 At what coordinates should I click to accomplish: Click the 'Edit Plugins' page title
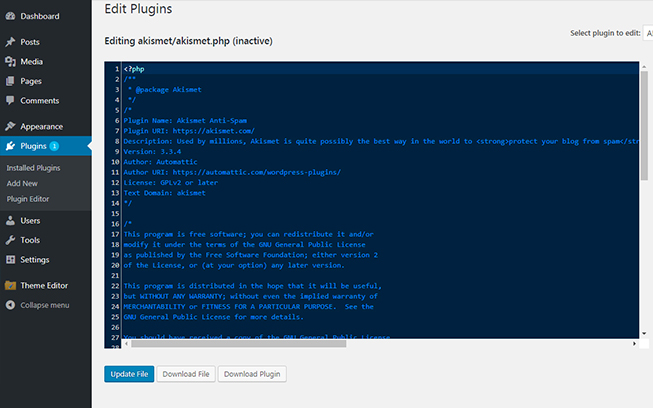tap(138, 9)
